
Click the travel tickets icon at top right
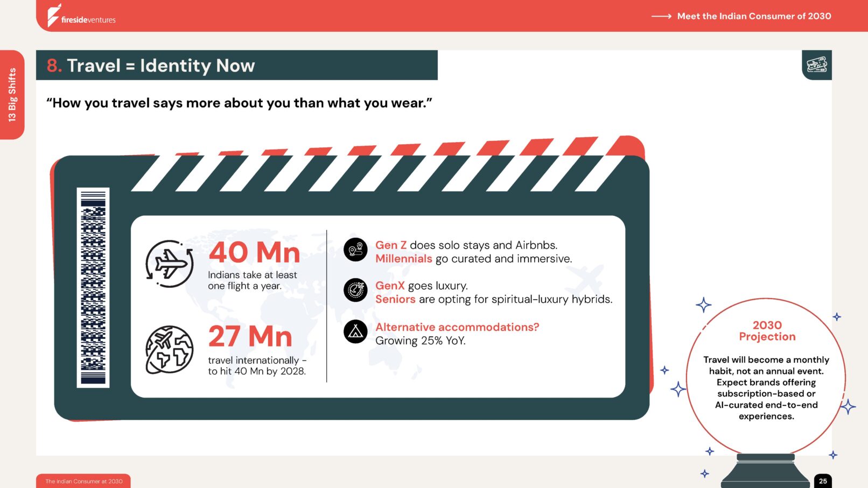coord(817,65)
